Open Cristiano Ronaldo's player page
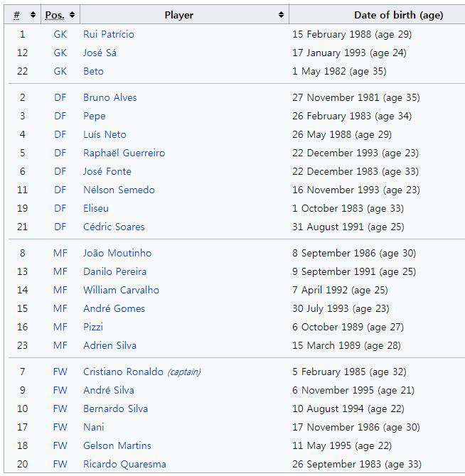This screenshot has width=465, height=476. tap(123, 372)
